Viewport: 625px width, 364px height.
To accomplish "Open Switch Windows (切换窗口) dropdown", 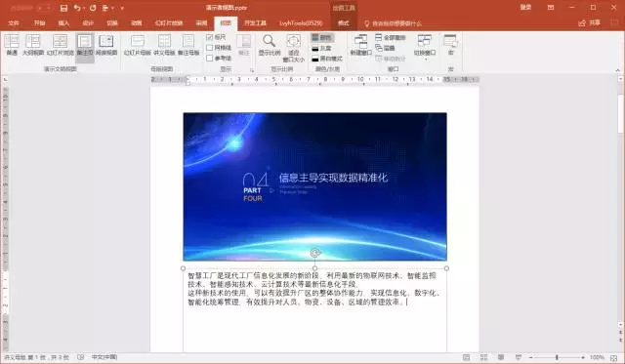I will (425, 47).
